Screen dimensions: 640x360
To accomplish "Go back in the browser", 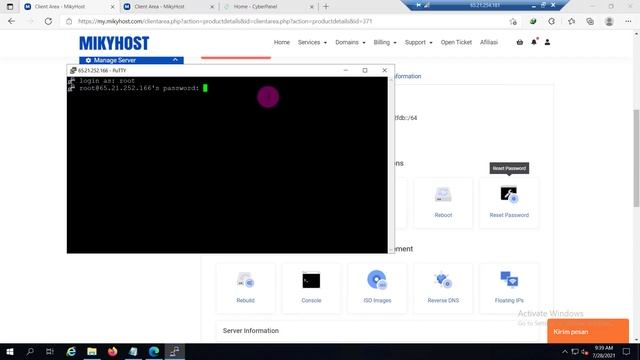I will pyautogui.click(x=11, y=21).
